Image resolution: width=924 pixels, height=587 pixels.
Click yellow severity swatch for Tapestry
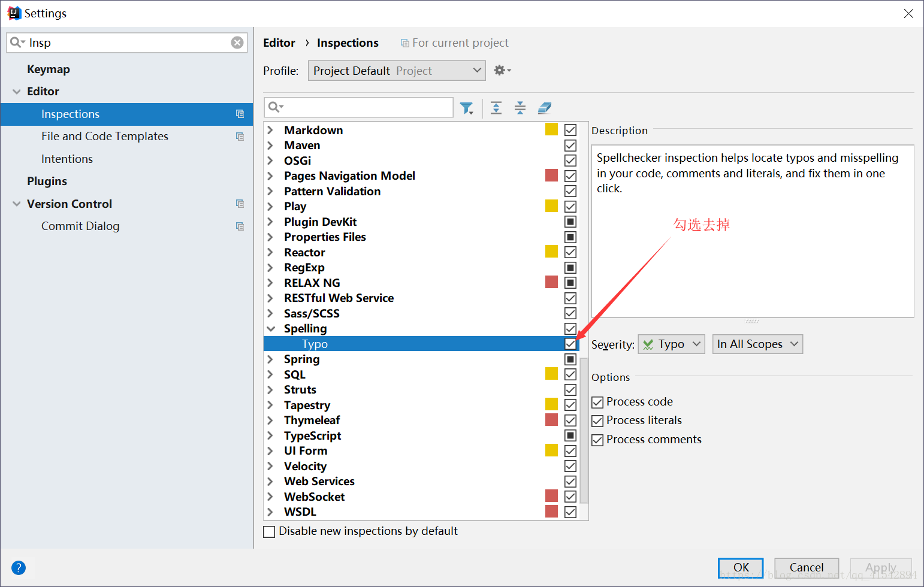(x=551, y=404)
